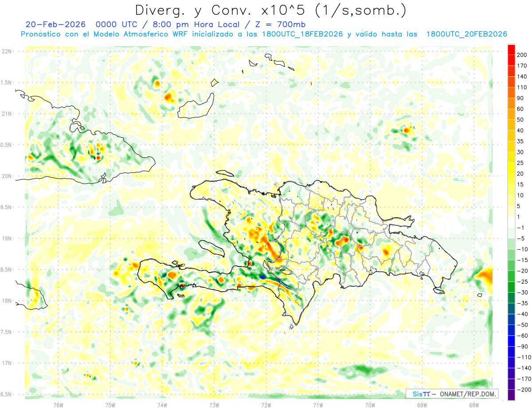Click the title "Diverg. y Conv. x10^5 (1/s,somb.)"

(270, 10)
